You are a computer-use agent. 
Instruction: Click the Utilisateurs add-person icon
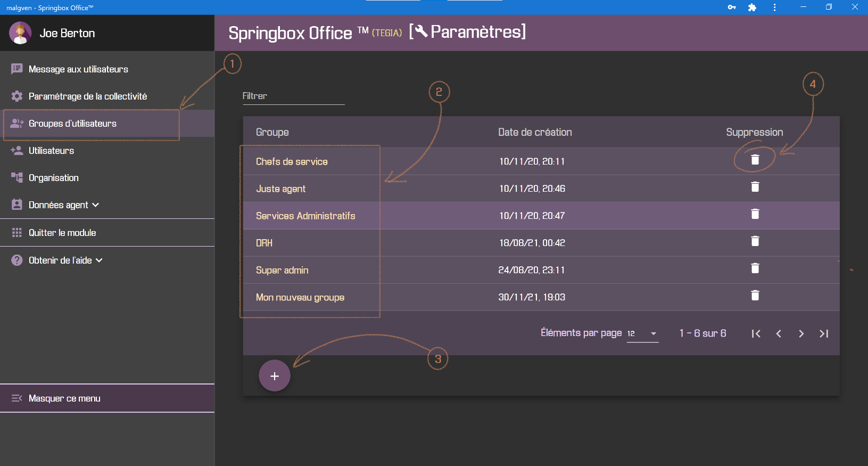click(17, 150)
